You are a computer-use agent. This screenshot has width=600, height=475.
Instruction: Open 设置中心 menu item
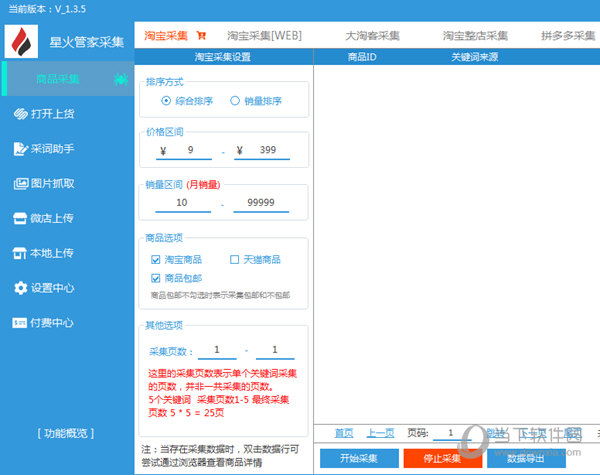tap(53, 288)
